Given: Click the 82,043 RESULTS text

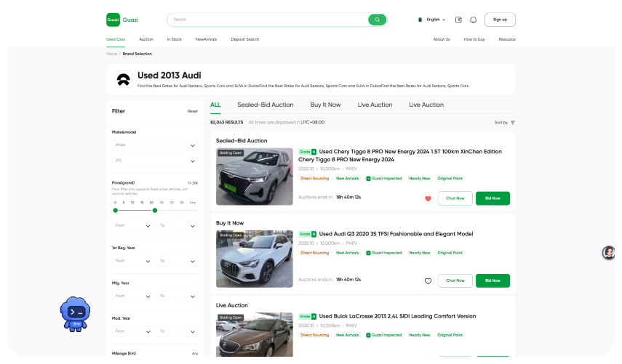Looking at the screenshot, I should (x=226, y=122).
